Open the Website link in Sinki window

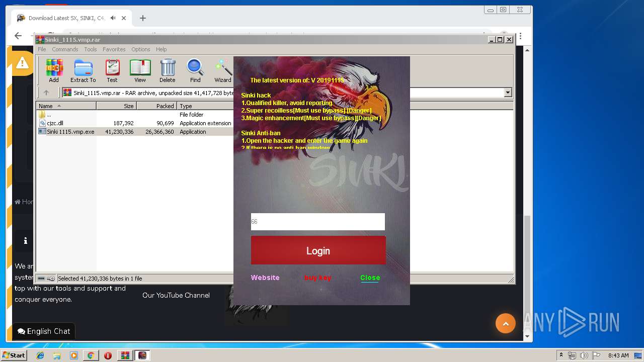pos(265,278)
